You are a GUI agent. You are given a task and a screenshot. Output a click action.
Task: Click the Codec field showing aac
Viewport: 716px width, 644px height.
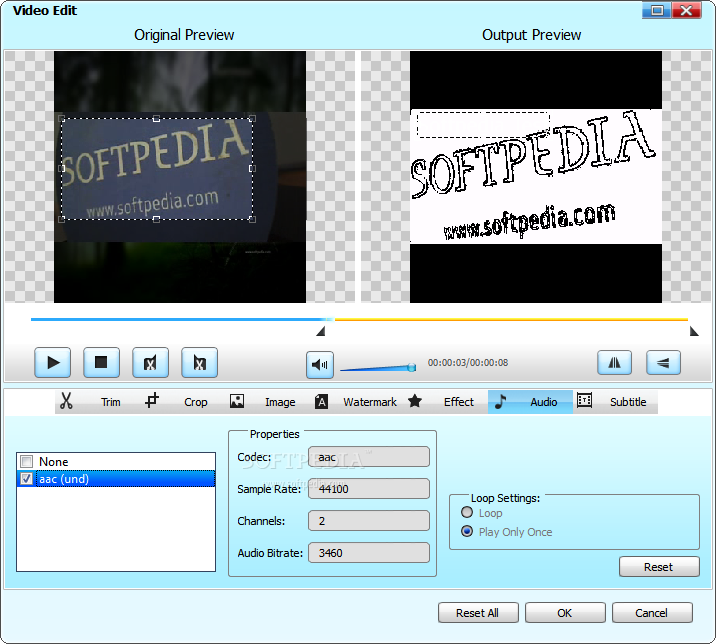(x=369, y=457)
